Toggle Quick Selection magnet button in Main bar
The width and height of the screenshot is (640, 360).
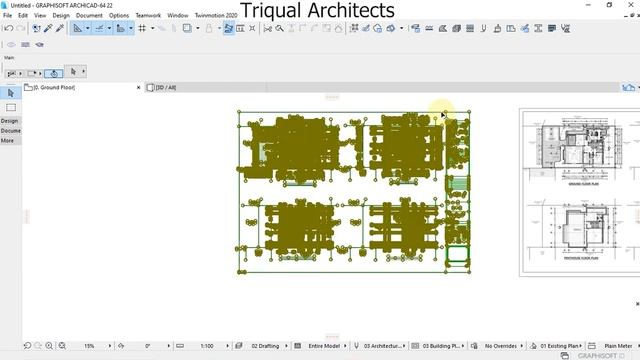[54, 73]
